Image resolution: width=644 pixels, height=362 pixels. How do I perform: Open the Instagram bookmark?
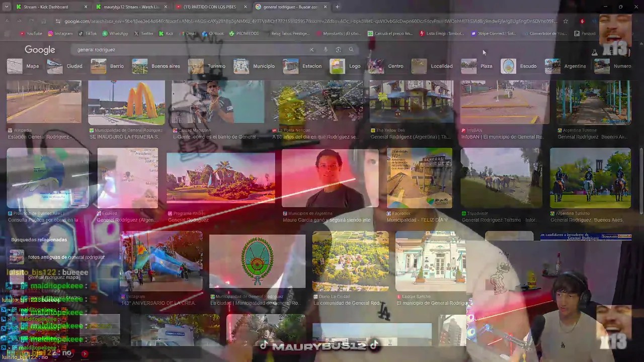click(60, 34)
